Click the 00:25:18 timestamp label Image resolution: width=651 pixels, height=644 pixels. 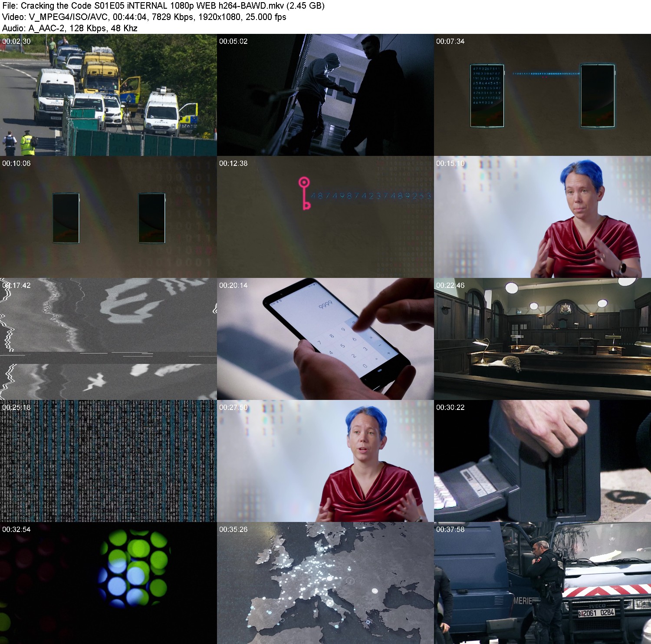[16, 407]
